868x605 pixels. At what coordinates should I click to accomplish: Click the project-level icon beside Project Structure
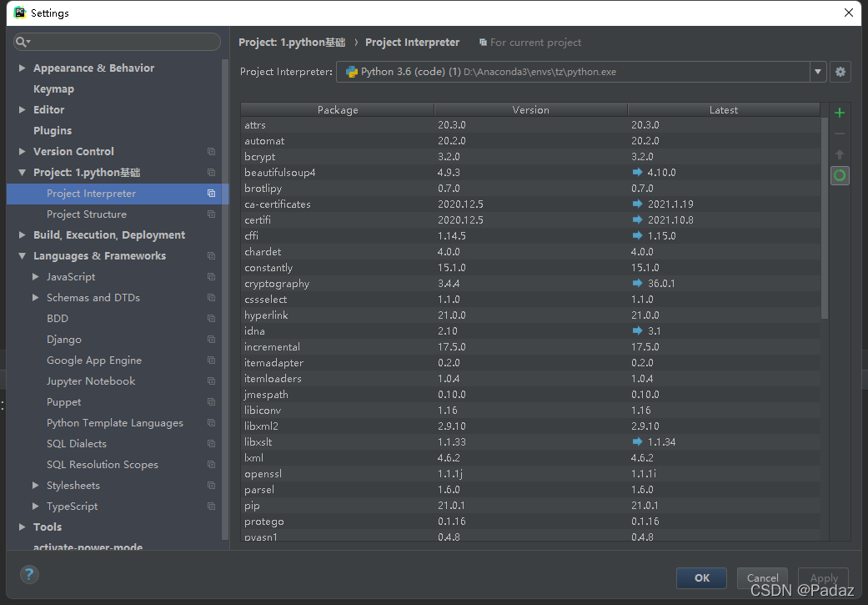coord(211,214)
